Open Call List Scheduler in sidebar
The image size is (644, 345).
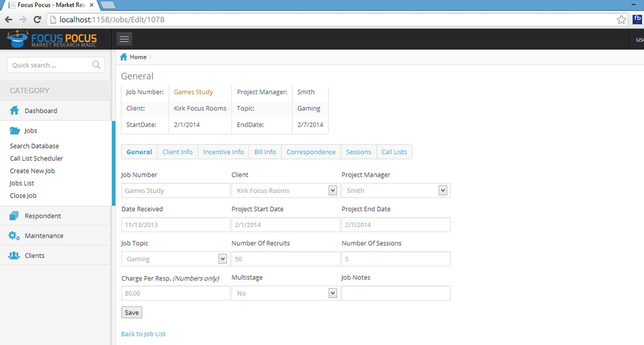point(37,158)
